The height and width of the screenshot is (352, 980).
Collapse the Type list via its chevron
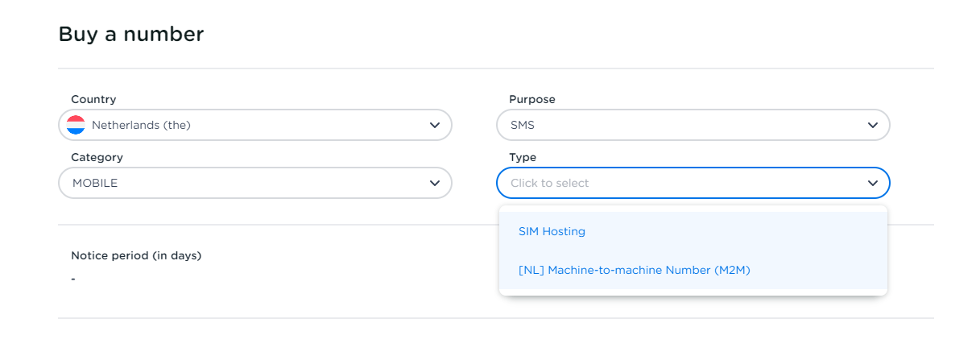[872, 183]
